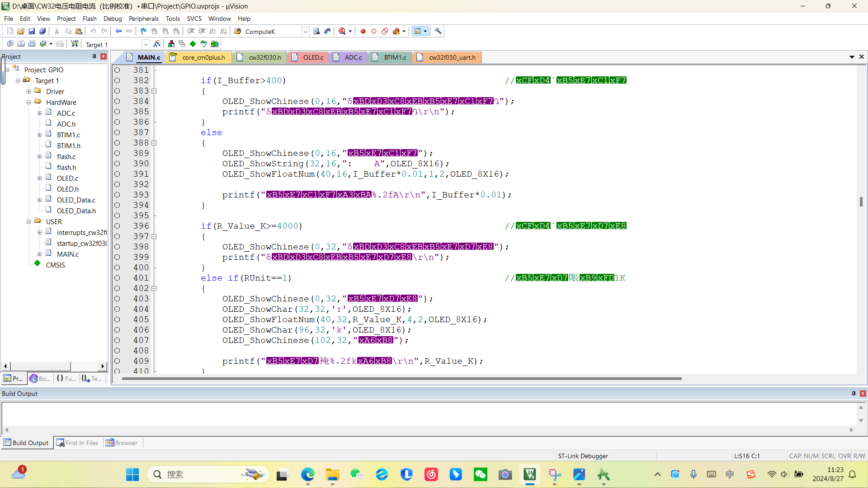Comment out selection icon

click(212, 31)
